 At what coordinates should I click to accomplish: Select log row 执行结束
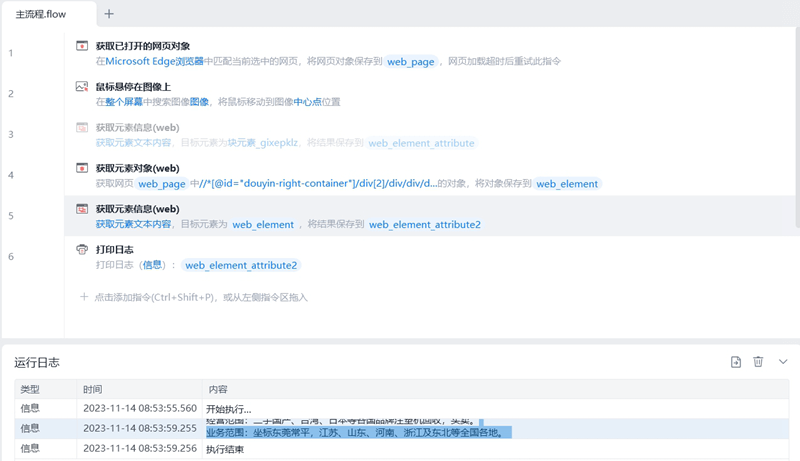tap(402, 449)
